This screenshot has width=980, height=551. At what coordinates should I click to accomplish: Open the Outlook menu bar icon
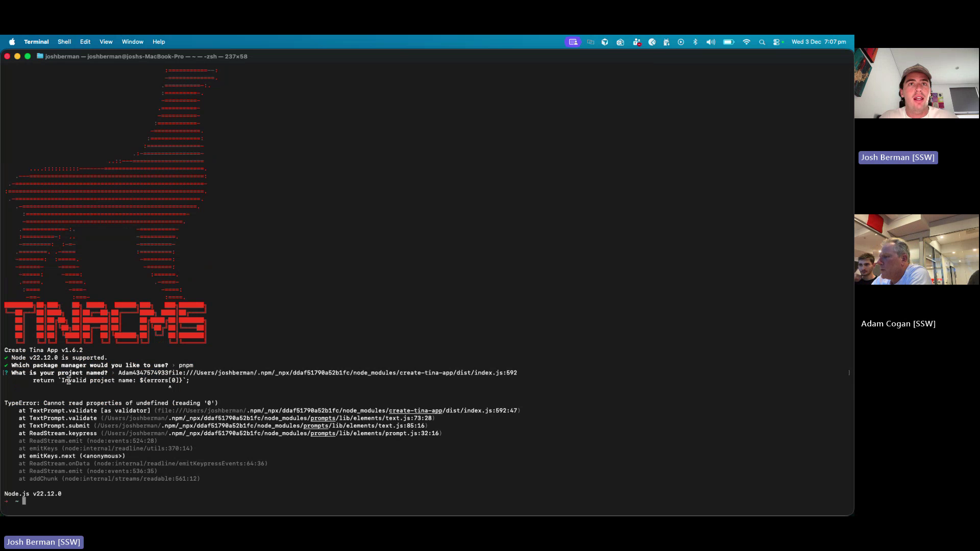tap(620, 42)
